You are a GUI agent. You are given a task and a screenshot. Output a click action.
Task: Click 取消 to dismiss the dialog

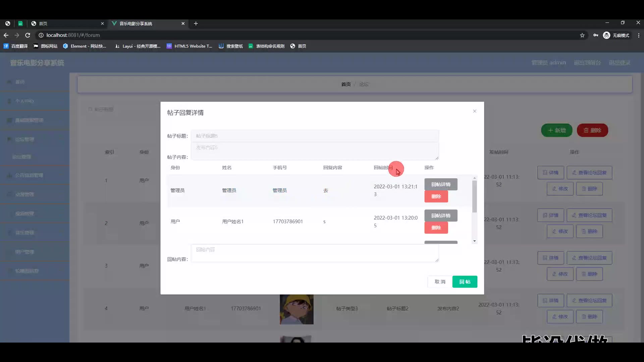click(440, 282)
